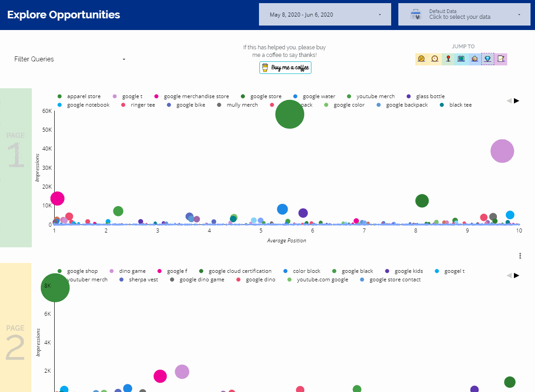Jump to section with world map icon
The image size is (535, 392).
coord(461,59)
